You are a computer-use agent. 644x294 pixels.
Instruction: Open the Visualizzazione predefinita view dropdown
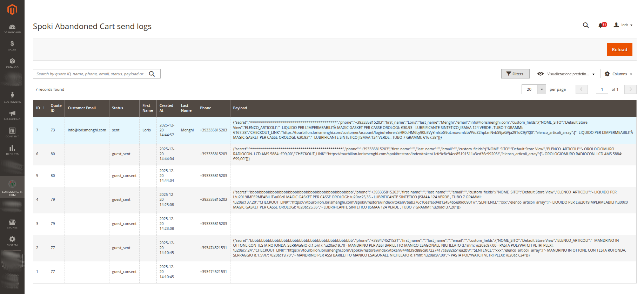[x=566, y=74]
